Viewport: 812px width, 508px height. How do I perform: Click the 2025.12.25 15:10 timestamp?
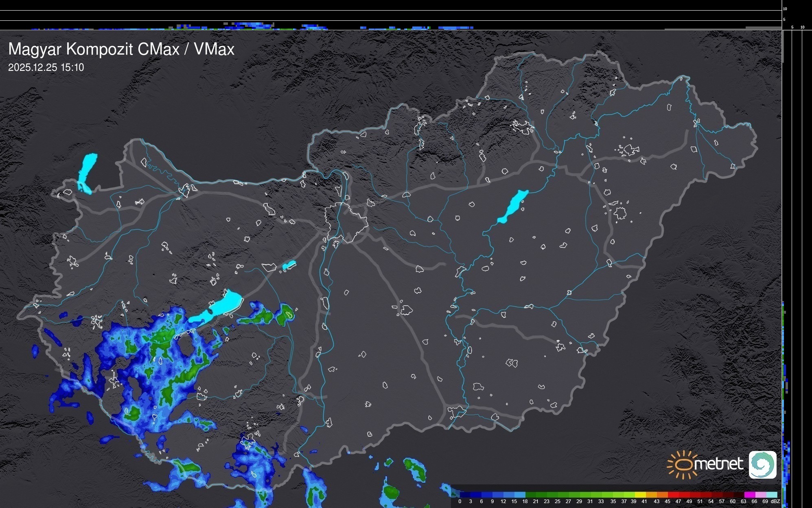click(46, 68)
